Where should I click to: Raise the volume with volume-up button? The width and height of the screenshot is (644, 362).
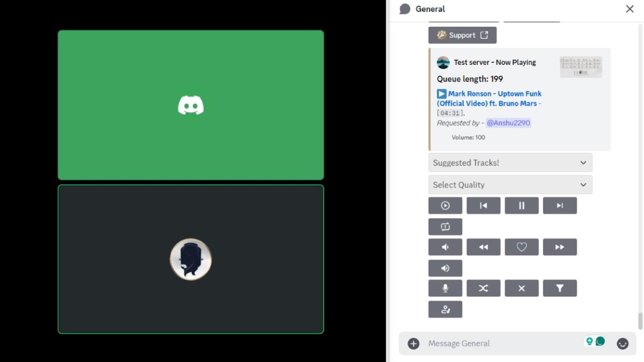(x=445, y=268)
